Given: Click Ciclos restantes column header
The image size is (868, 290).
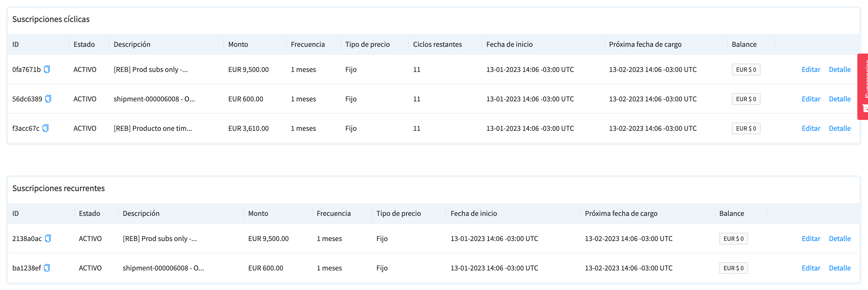Looking at the screenshot, I should tap(437, 44).
